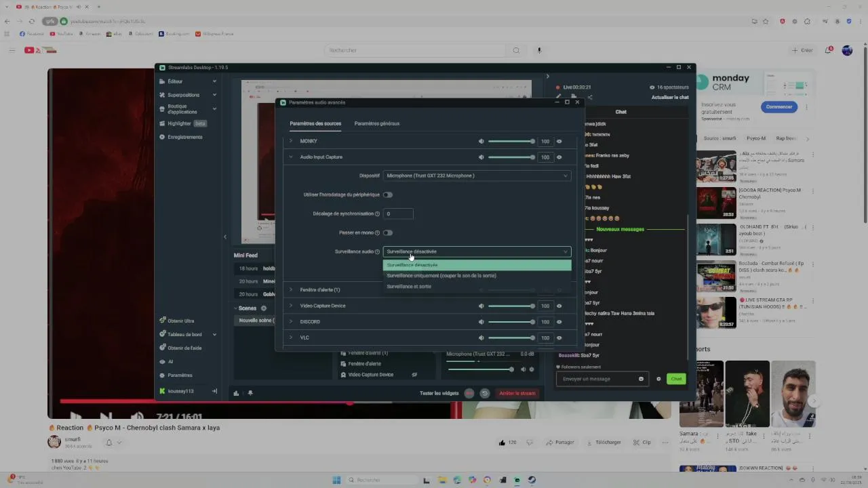Toggle VLC mixer visibility eye
The image size is (868, 488).
(x=559, y=338)
